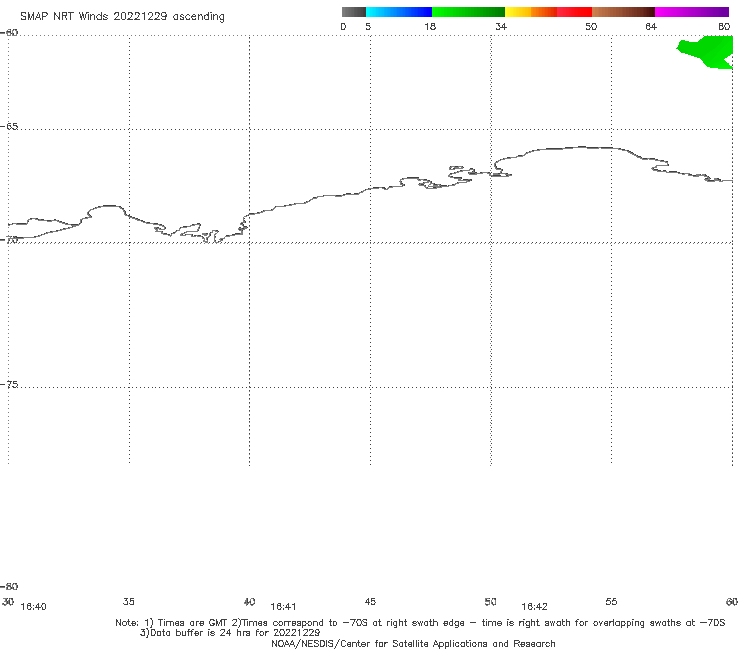The height and width of the screenshot is (650, 740).
Task: Click the latitude label '-65'
Action: click(x=9, y=127)
